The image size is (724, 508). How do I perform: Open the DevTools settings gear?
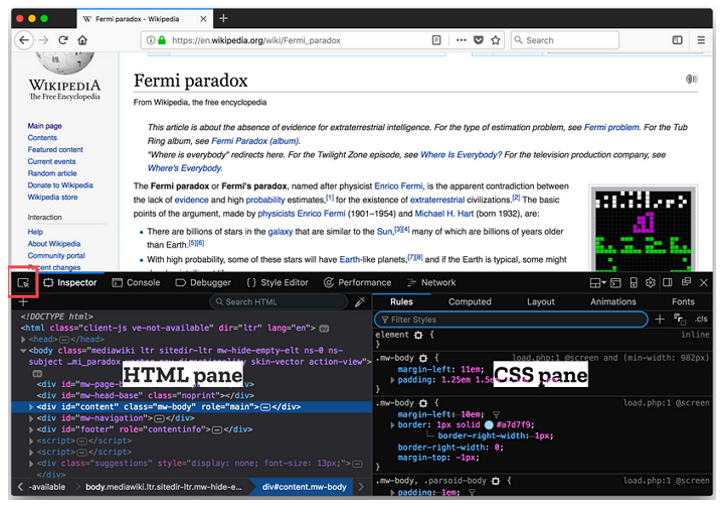(x=650, y=283)
